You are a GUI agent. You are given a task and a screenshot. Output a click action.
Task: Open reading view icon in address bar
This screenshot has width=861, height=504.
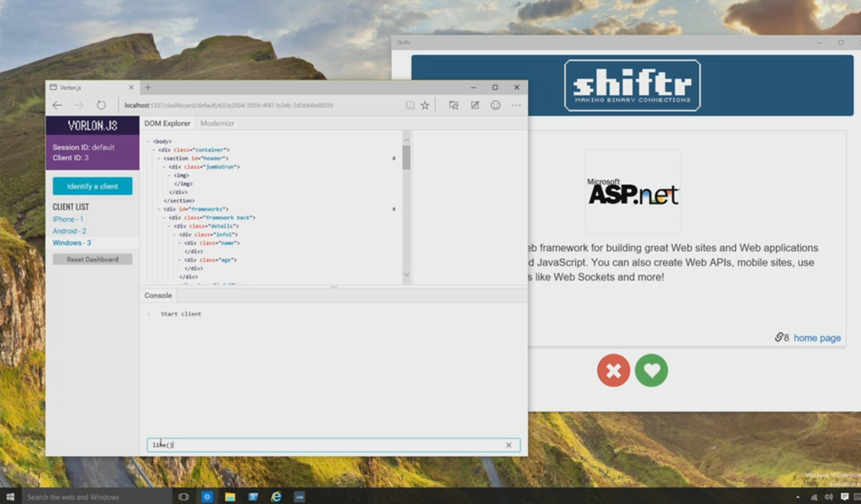[409, 105]
